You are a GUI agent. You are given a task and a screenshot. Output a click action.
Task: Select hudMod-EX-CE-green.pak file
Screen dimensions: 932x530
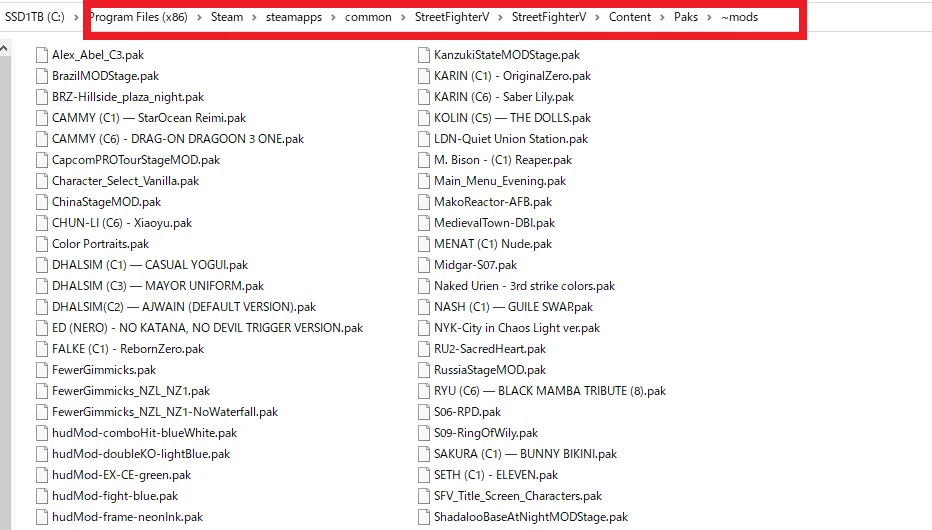coord(113,475)
